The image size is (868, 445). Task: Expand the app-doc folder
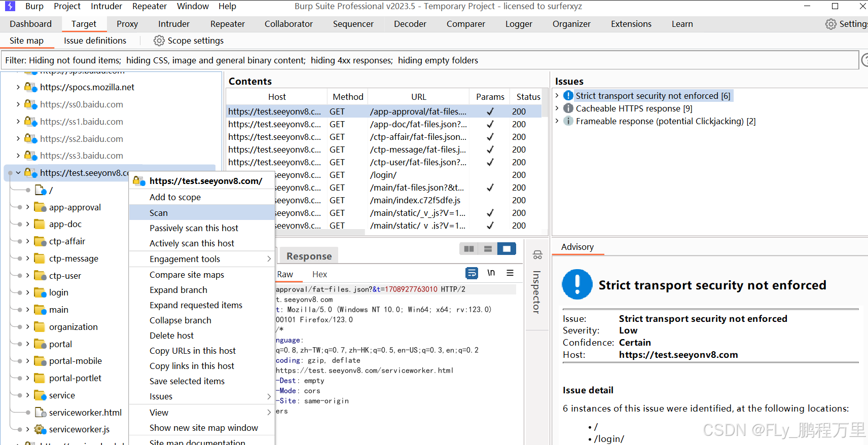27,224
